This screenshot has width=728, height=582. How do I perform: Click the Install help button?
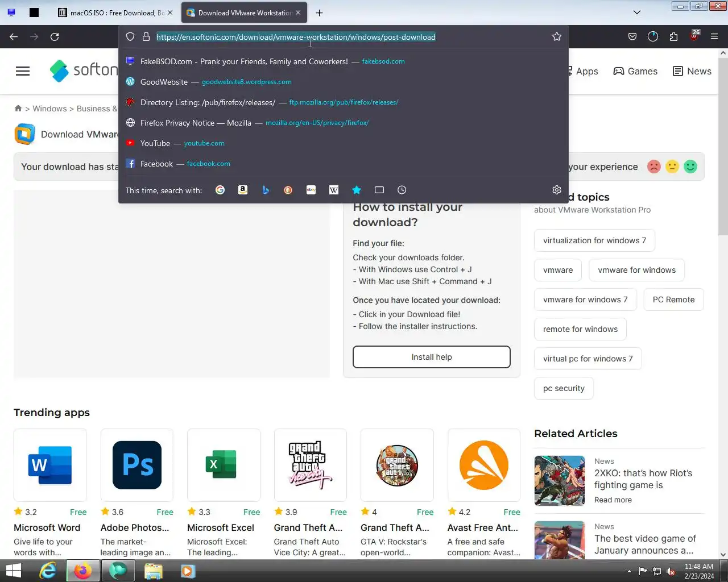[432, 357]
